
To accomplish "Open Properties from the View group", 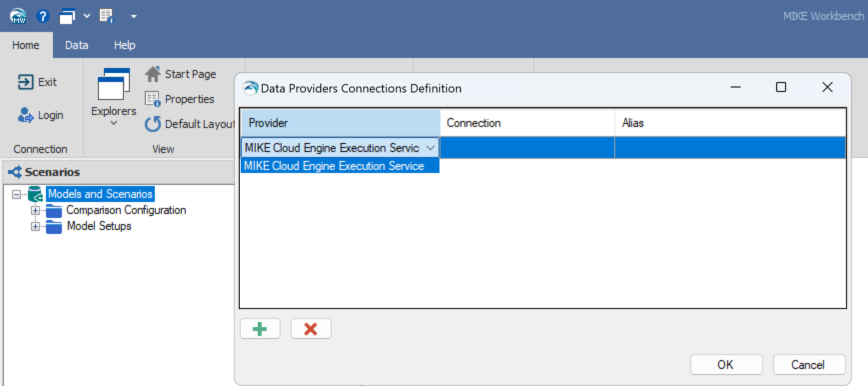I will 180,99.
